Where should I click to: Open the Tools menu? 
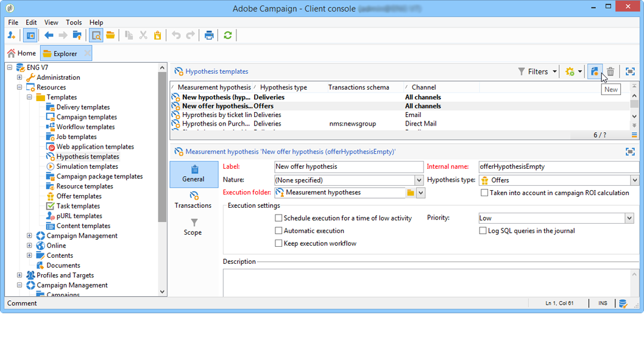tap(74, 22)
